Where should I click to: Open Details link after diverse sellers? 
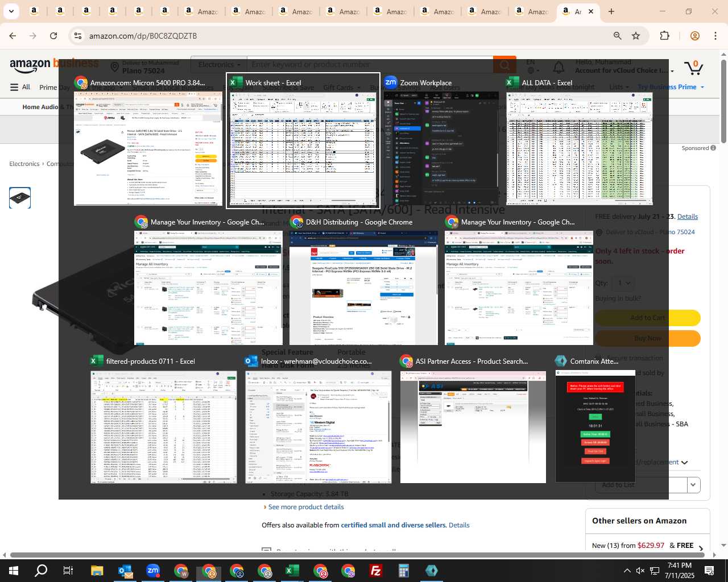point(459,525)
